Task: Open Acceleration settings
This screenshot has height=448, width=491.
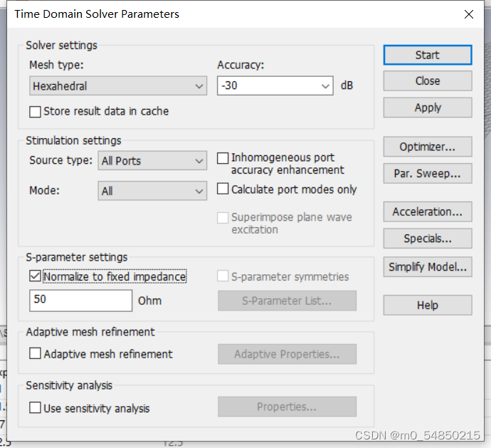Action: coord(427,212)
